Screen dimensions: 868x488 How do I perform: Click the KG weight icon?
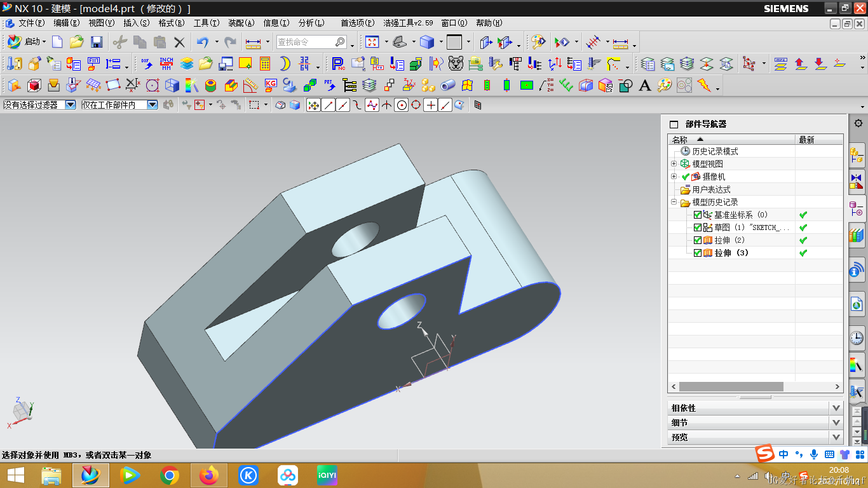271,85
